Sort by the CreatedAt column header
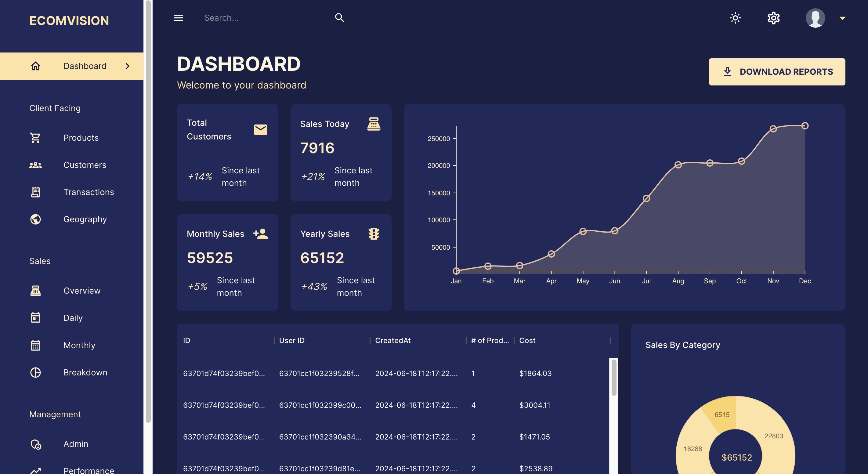Image resolution: width=868 pixels, height=474 pixels. point(392,341)
